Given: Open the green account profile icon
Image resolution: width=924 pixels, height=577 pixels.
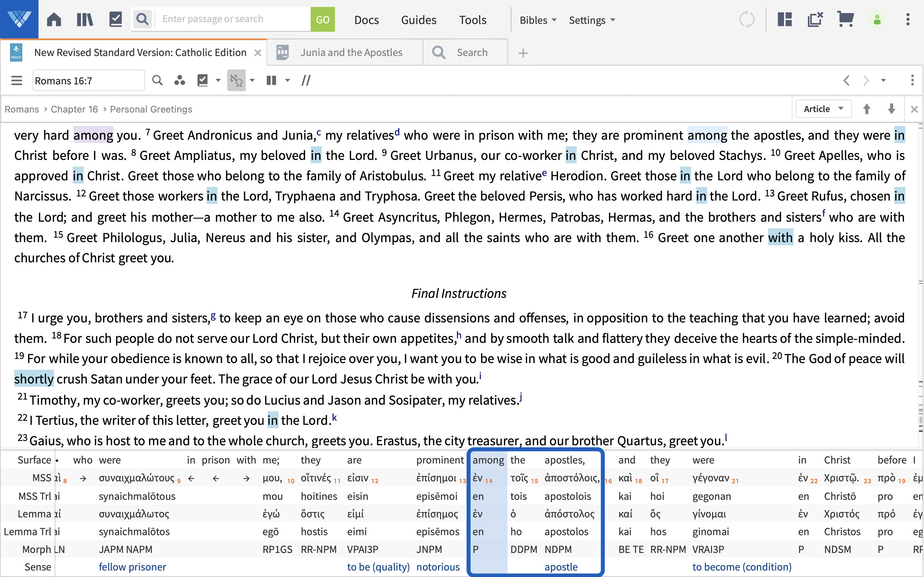Looking at the screenshot, I should (877, 19).
